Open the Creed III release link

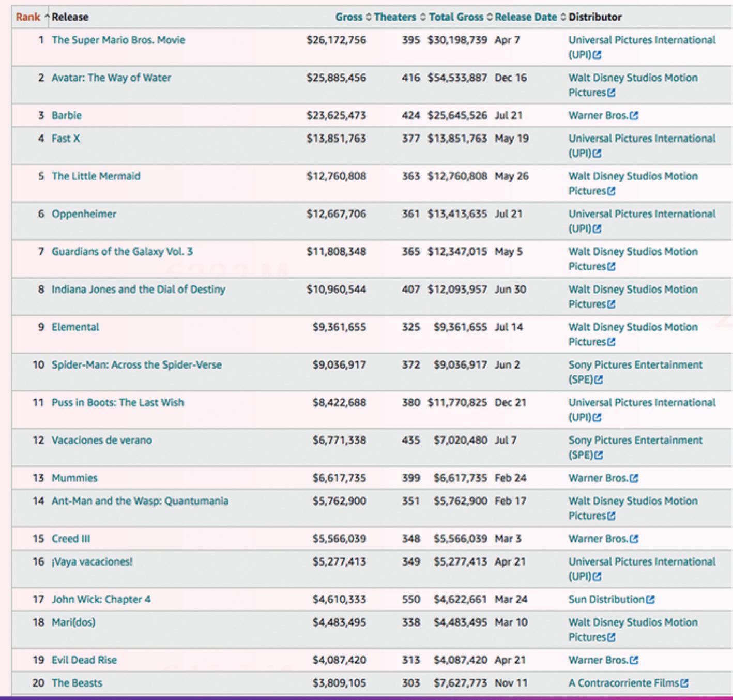click(71, 538)
